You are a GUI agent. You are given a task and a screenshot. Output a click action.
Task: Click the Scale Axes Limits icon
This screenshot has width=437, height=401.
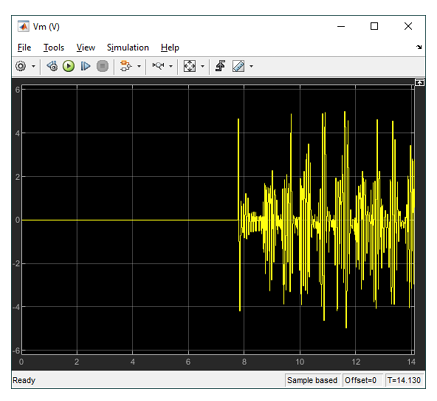(190, 66)
